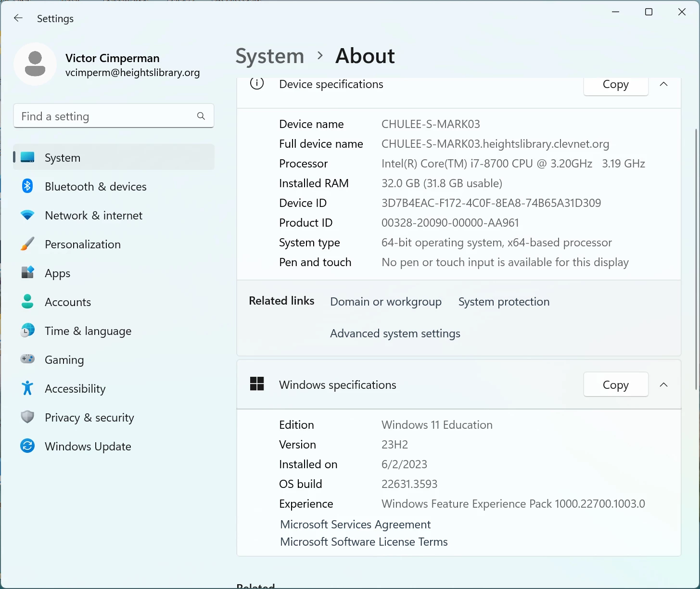Click the Network Wi-Fi icon in sidebar

tap(27, 215)
